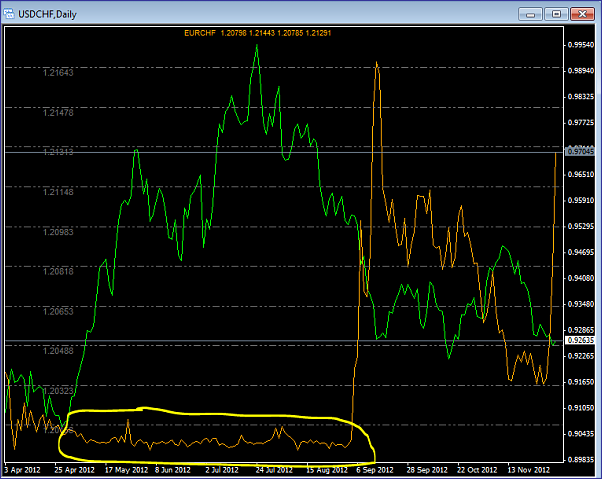The height and width of the screenshot is (479, 602).
Task: Select the EURCHF indicator label at chart top
Action: [x=257, y=33]
